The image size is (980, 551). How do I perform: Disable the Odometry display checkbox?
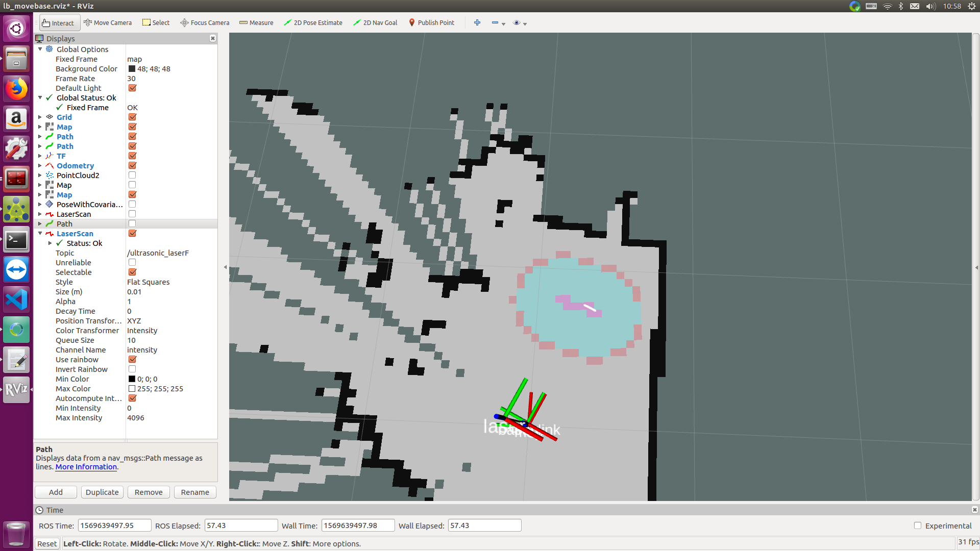(132, 165)
